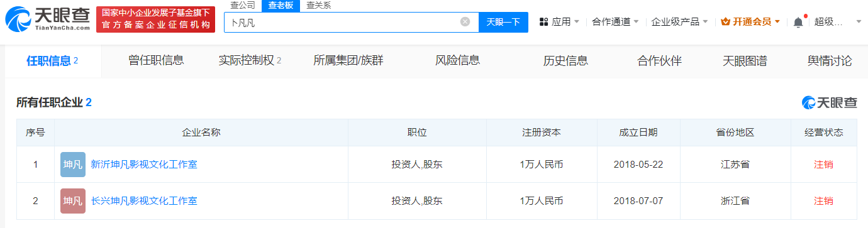Open the 应用 grid icon

click(544, 22)
